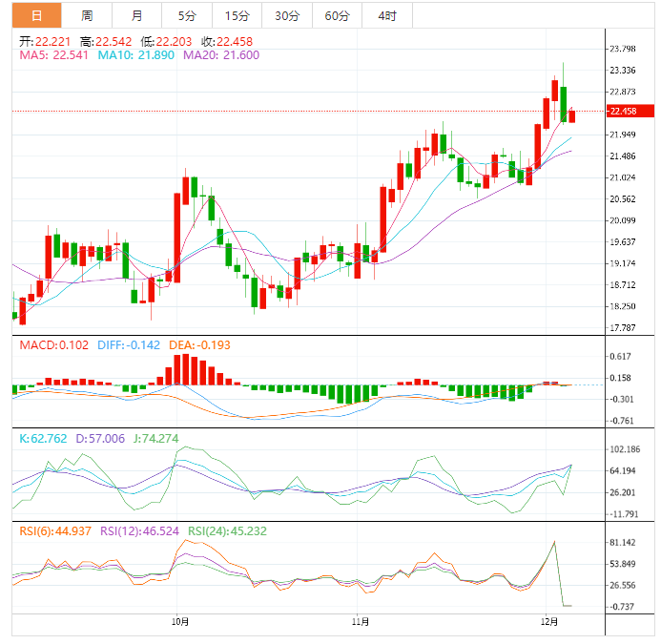
Task: Open the 5分 timeframe tab
Action: click(187, 15)
